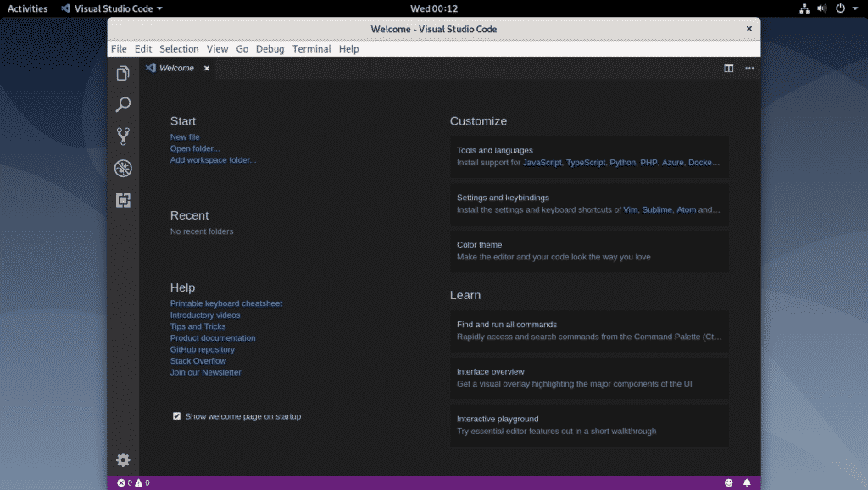This screenshot has width=868, height=490.
Task: Open the Debug view icon
Action: tap(123, 168)
